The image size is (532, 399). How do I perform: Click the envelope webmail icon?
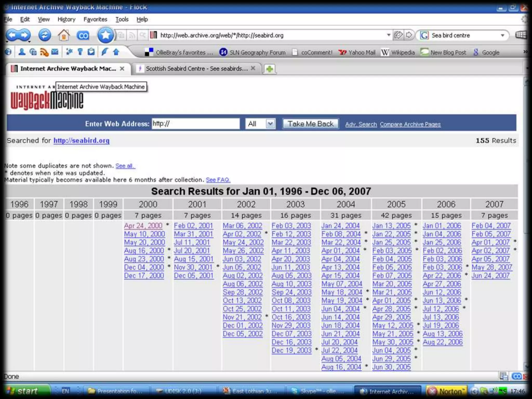click(55, 52)
